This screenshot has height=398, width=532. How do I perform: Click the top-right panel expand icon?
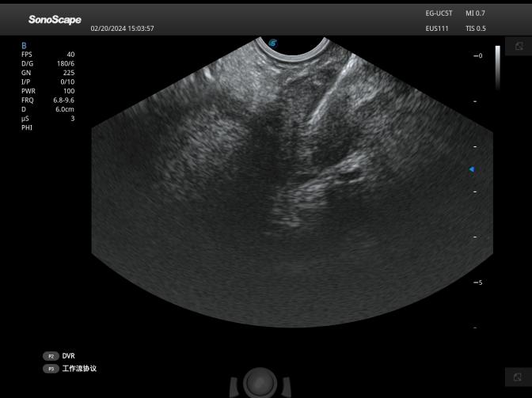519,47
